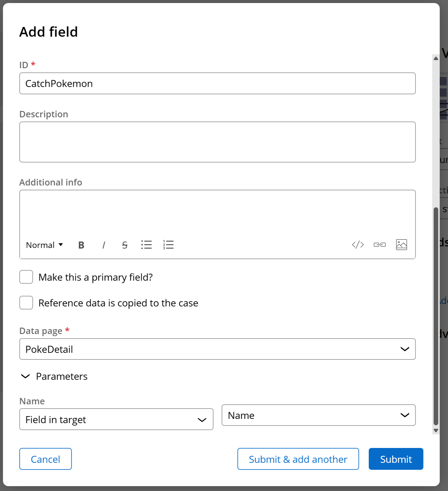Insert an image in editor
448x491 pixels.
(x=401, y=245)
